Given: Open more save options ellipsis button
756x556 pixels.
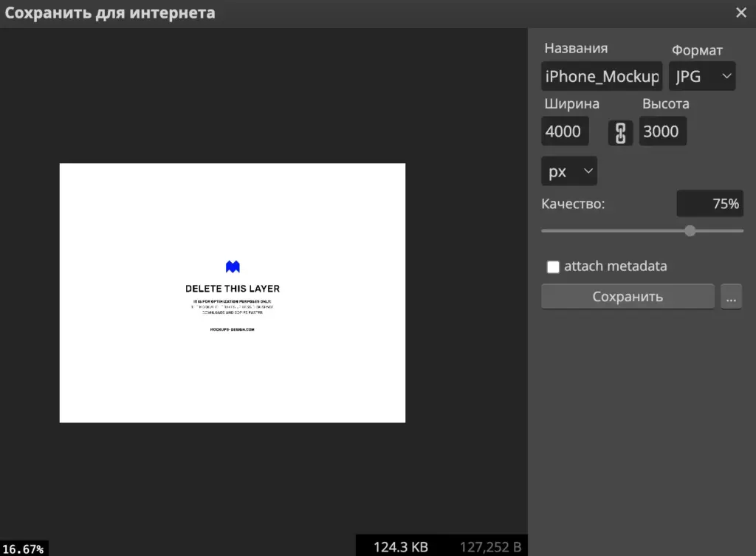Looking at the screenshot, I should click(731, 297).
